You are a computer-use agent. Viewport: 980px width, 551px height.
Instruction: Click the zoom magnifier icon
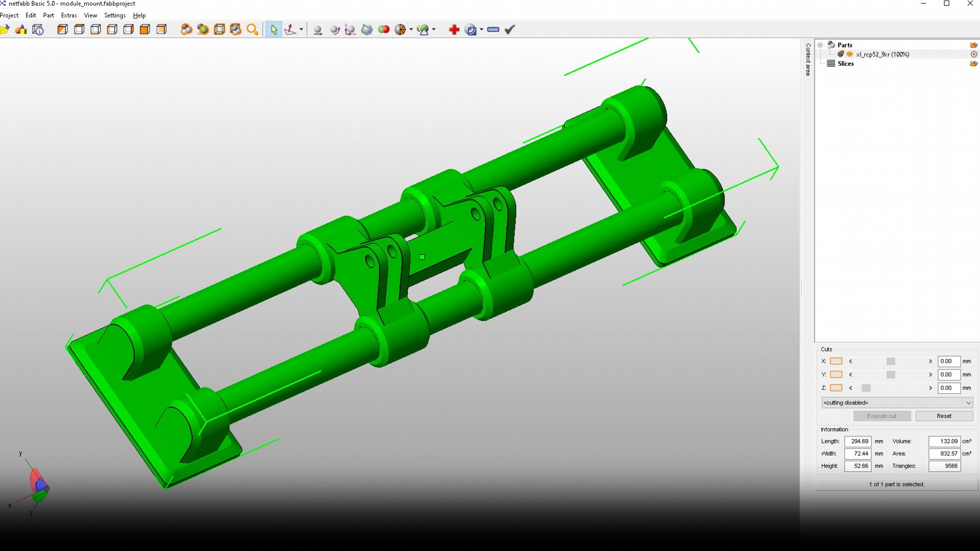click(252, 30)
